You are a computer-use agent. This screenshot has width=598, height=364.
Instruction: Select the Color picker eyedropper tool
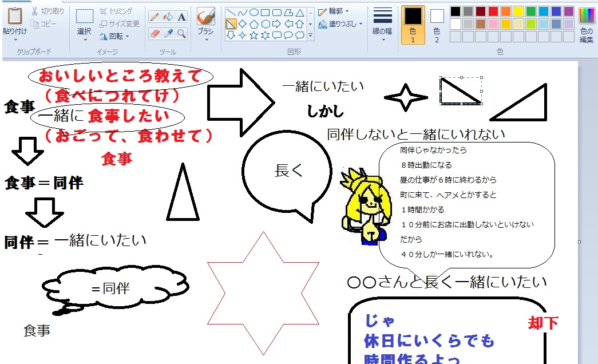point(168,34)
